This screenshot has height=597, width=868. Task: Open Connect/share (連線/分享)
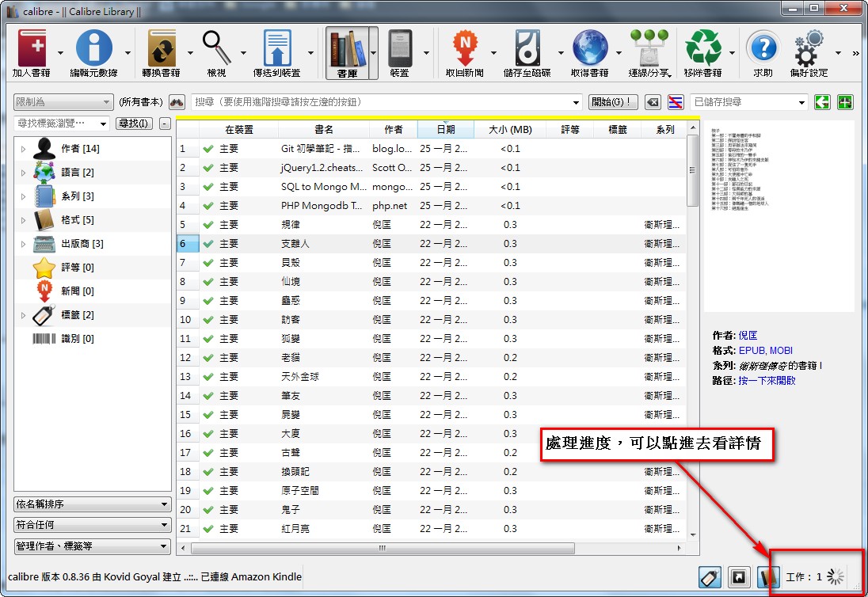[650, 53]
